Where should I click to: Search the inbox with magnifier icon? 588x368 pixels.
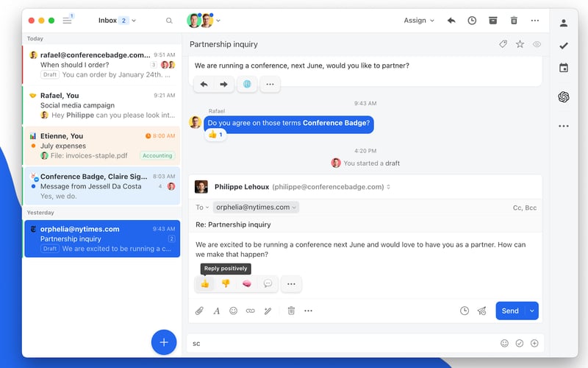point(169,21)
